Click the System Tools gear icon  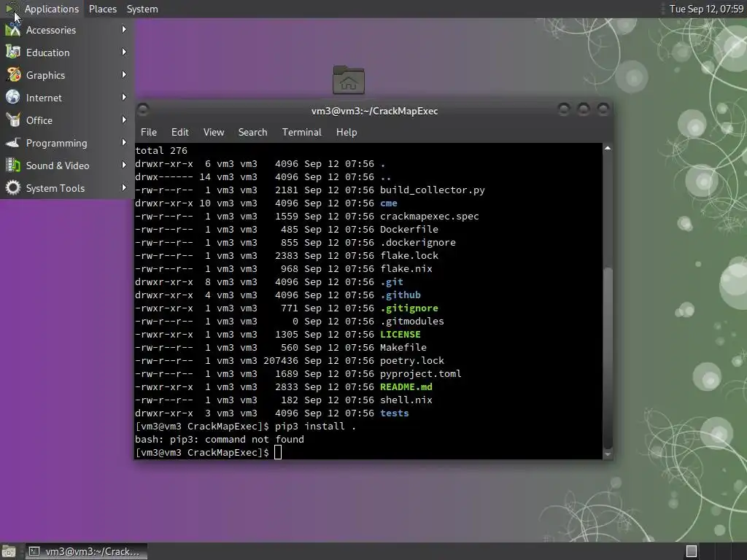(x=13, y=188)
